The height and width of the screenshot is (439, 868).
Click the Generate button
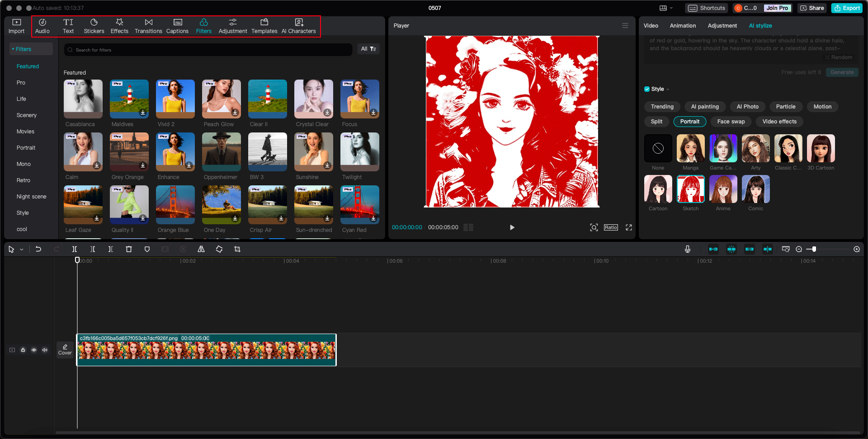[841, 72]
